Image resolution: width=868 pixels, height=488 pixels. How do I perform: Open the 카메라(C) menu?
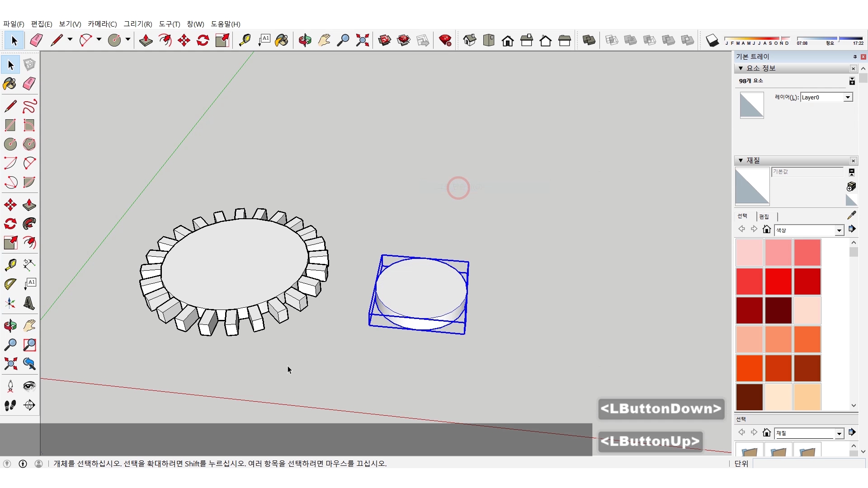point(102,24)
